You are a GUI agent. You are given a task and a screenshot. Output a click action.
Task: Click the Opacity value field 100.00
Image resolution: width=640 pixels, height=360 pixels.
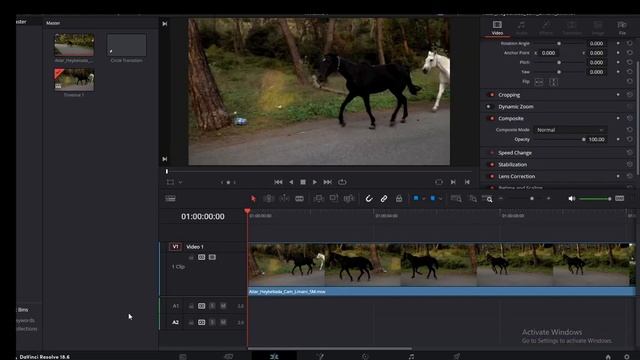pyautogui.click(x=597, y=140)
